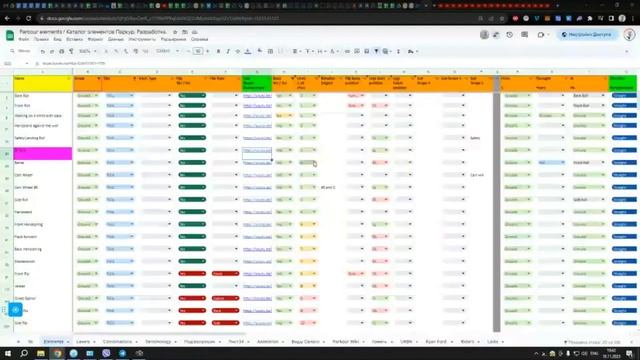This screenshot has height=360, width=640.
Task: Click the insert link icon
Action: click(x=347, y=51)
